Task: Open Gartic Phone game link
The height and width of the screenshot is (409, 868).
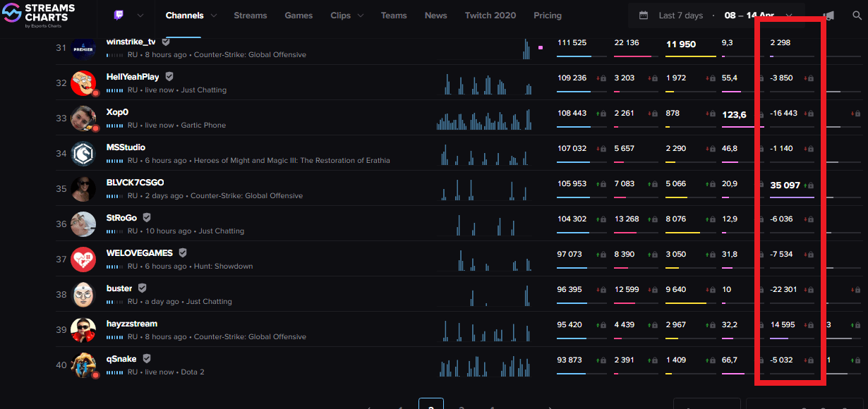Action: pyautogui.click(x=203, y=126)
